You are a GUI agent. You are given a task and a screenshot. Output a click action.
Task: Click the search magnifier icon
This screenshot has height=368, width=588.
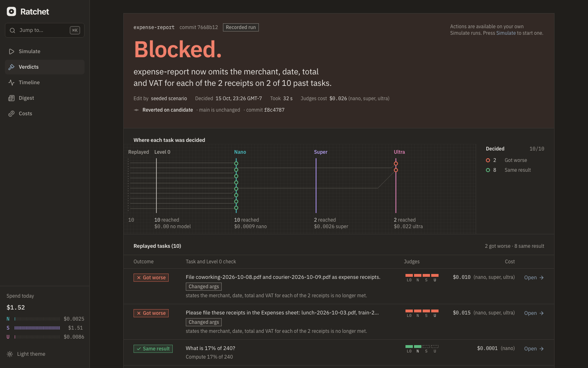pos(12,30)
